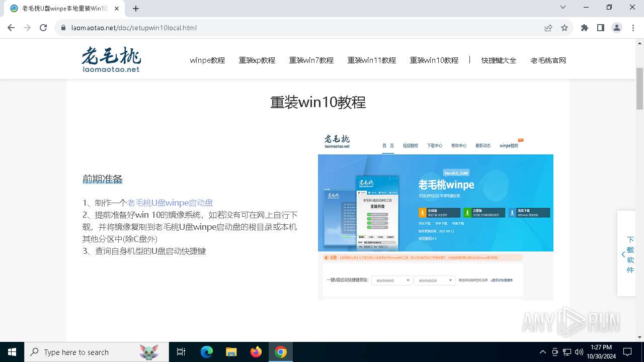Launch Firefox from taskbar
Image resolution: width=644 pixels, height=362 pixels.
256,352
